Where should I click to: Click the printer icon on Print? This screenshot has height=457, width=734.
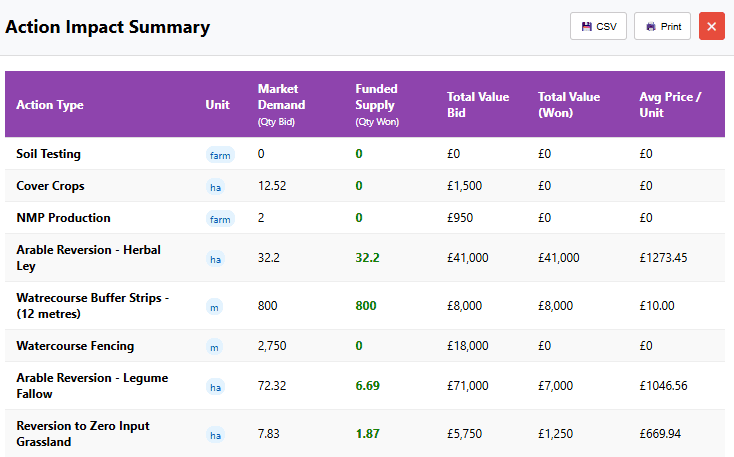(651, 26)
